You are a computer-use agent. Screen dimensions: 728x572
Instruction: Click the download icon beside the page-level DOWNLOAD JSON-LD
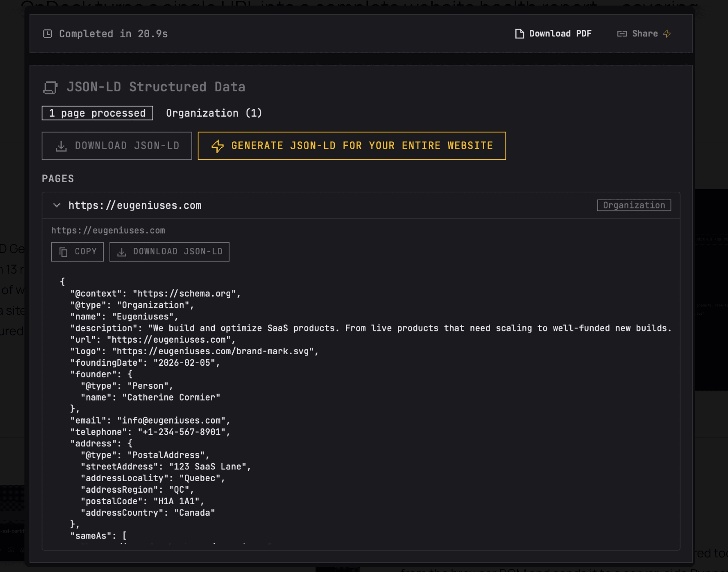pyautogui.click(x=122, y=251)
